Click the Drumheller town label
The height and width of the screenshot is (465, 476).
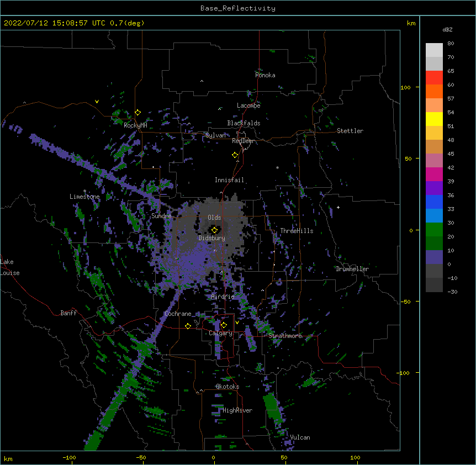[352, 269]
